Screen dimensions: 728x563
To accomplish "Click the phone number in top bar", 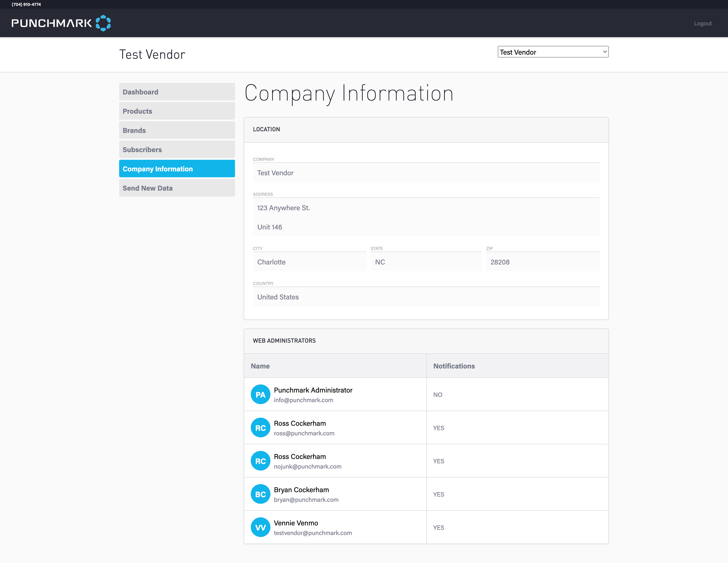I will pyautogui.click(x=26, y=4).
